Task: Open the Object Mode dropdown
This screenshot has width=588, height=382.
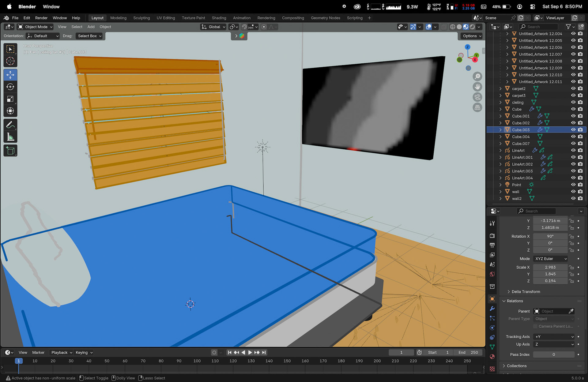Action: [x=35, y=27]
